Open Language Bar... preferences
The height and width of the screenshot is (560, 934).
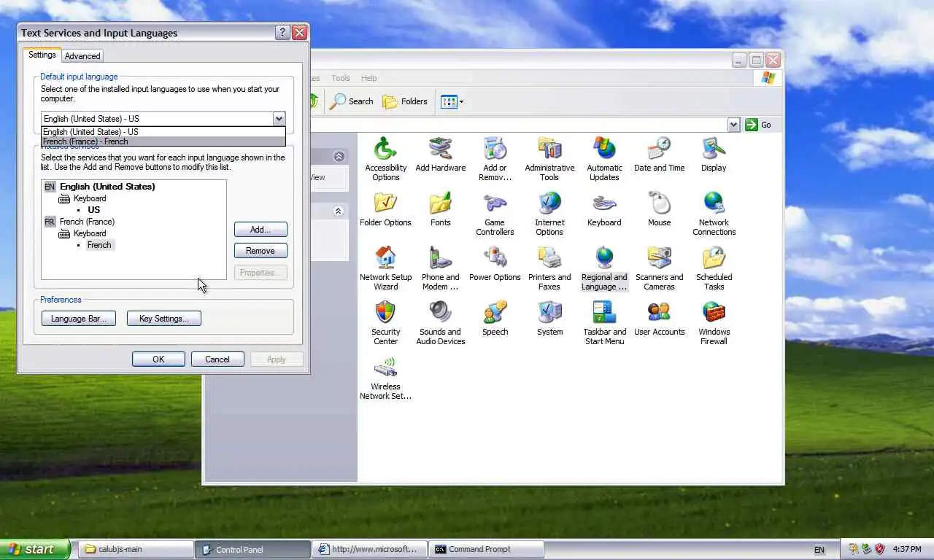coord(79,319)
